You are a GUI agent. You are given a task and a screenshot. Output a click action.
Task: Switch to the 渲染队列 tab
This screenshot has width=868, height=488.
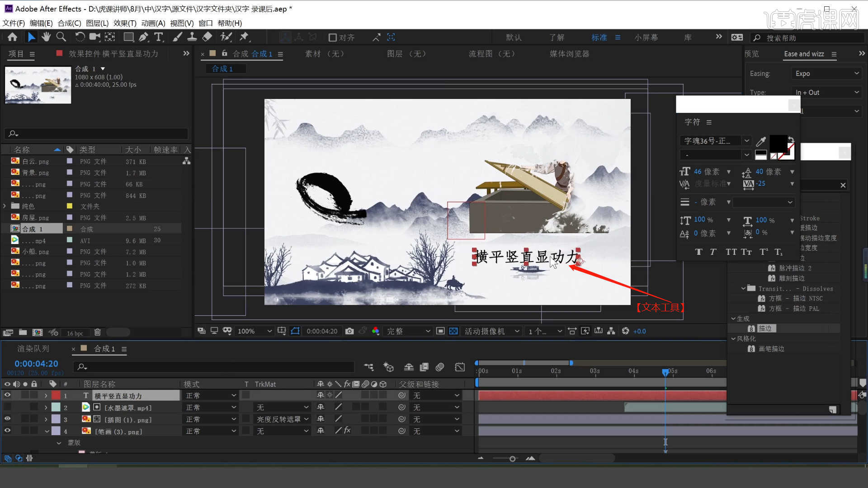33,349
